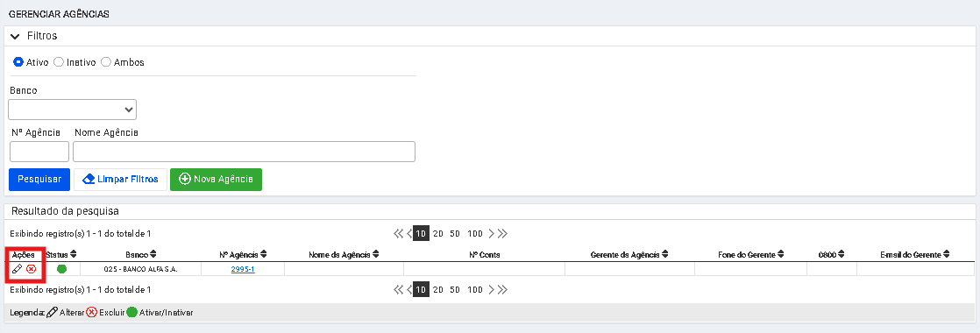Go to last page using top pagination arrows

click(x=502, y=234)
